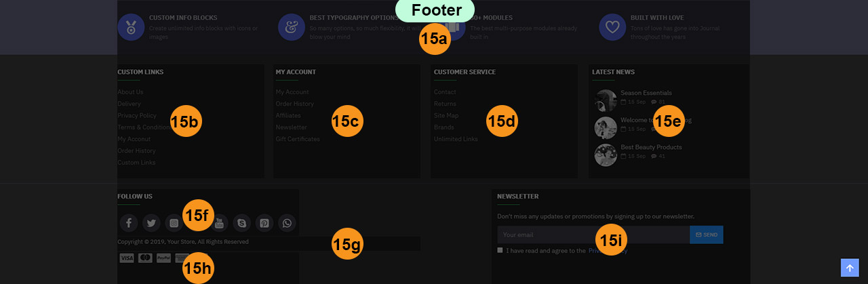The height and width of the screenshot is (284, 868).
Task: Open the Twitter social icon
Action: click(x=151, y=222)
